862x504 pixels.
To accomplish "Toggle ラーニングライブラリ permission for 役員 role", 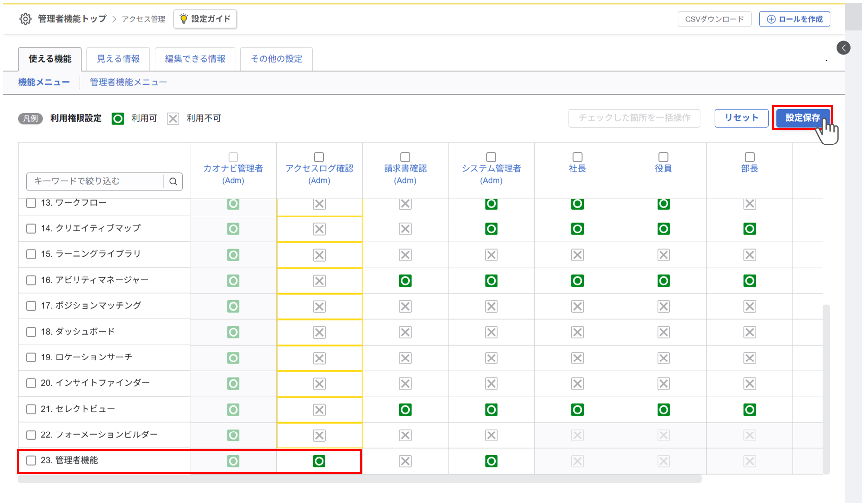I will (x=663, y=255).
